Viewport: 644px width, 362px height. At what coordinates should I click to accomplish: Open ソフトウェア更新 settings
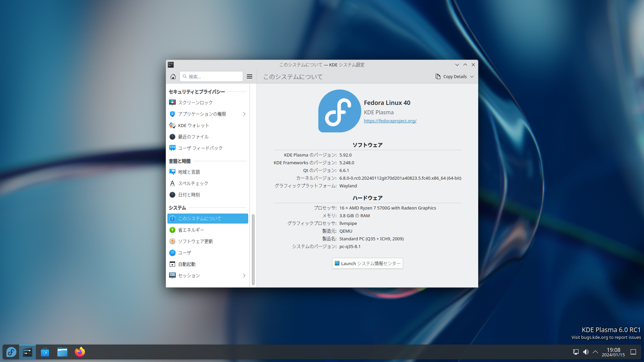coord(195,241)
